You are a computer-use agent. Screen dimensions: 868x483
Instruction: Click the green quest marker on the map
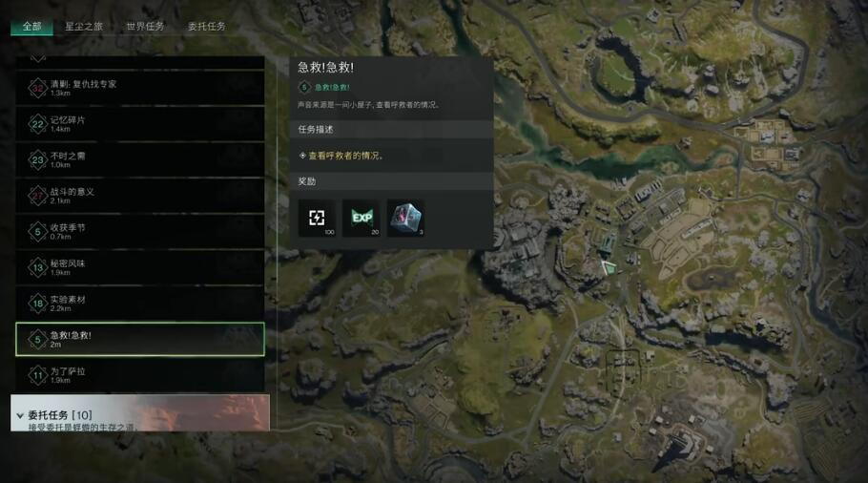[609, 268]
